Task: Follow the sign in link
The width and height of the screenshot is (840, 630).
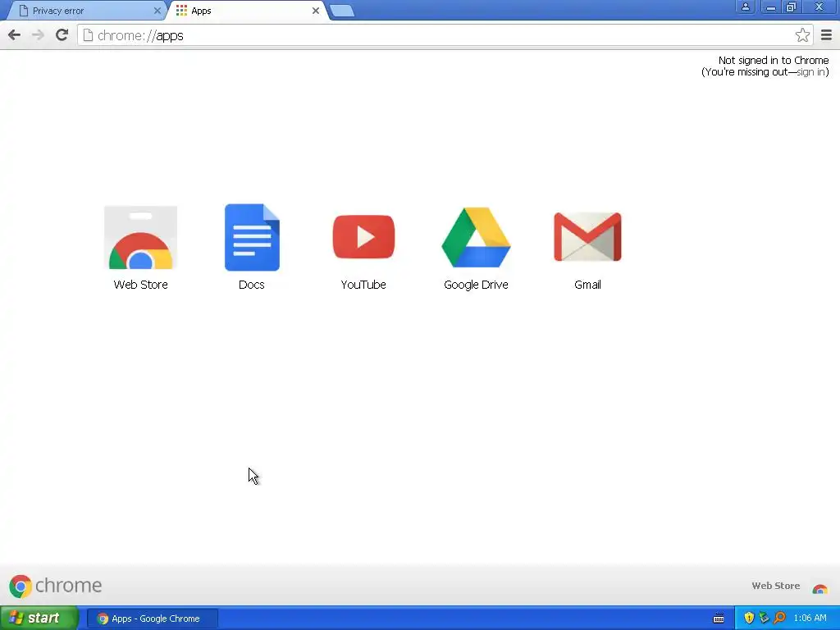Action: tap(811, 72)
